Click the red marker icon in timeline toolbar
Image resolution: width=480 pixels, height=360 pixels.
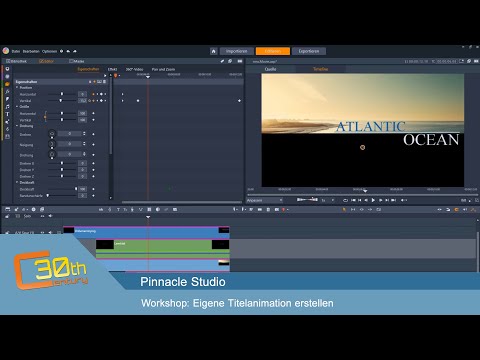coord(283,209)
